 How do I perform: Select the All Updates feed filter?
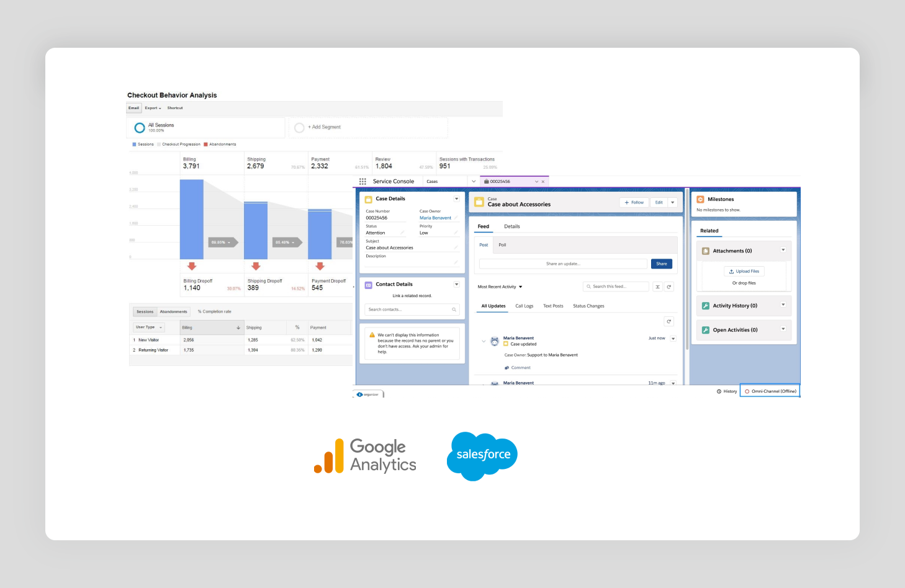[x=493, y=306]
